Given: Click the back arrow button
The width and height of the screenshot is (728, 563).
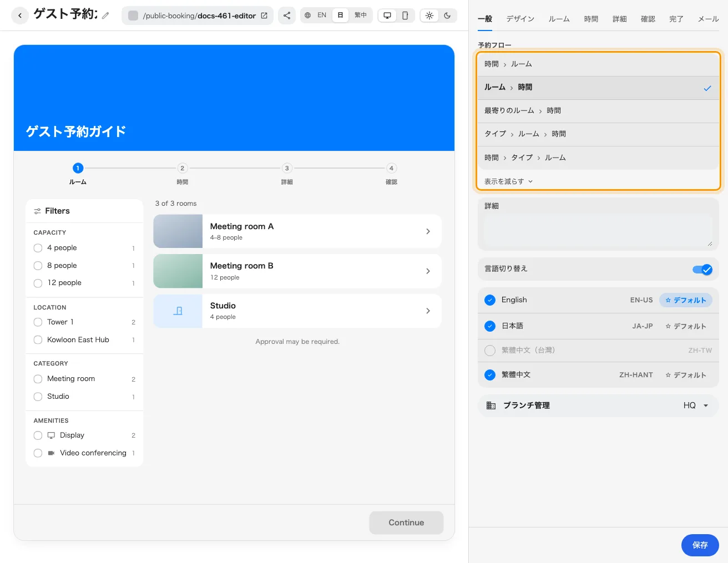Looking at the screenshot, I should pyautogui.click(x=20, y=16).
